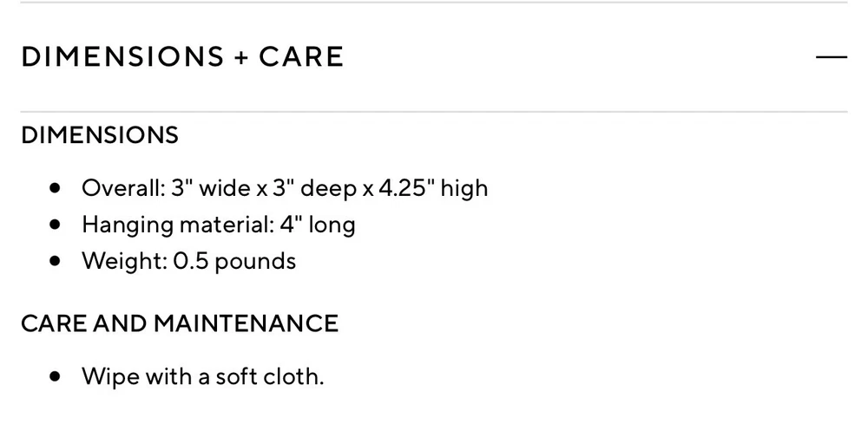This screenshot has width=868, height=437.
Task: Click the divider line below the accordion title
Action: (434, 112)
